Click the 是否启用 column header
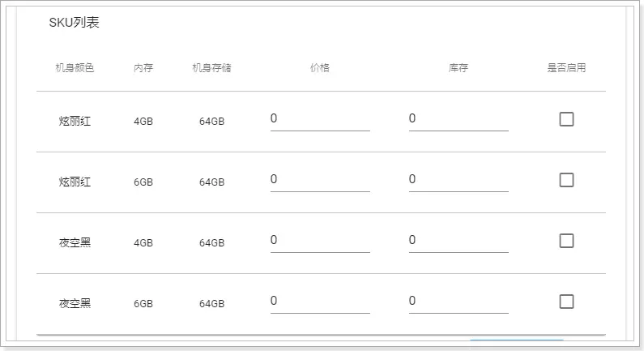644x351 pixels. [x=566, y=68]
